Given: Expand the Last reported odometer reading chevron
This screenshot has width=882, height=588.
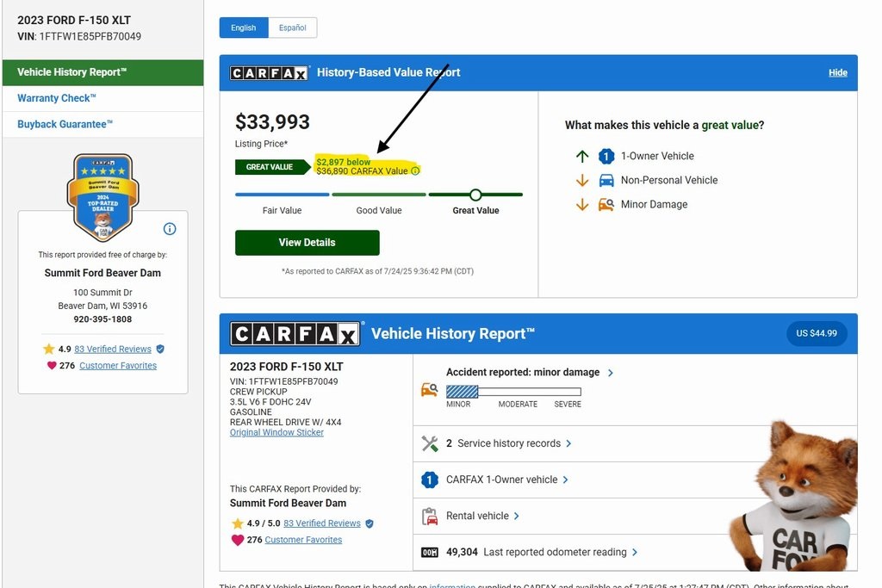Looking at the screenshot, I should 635,553.
